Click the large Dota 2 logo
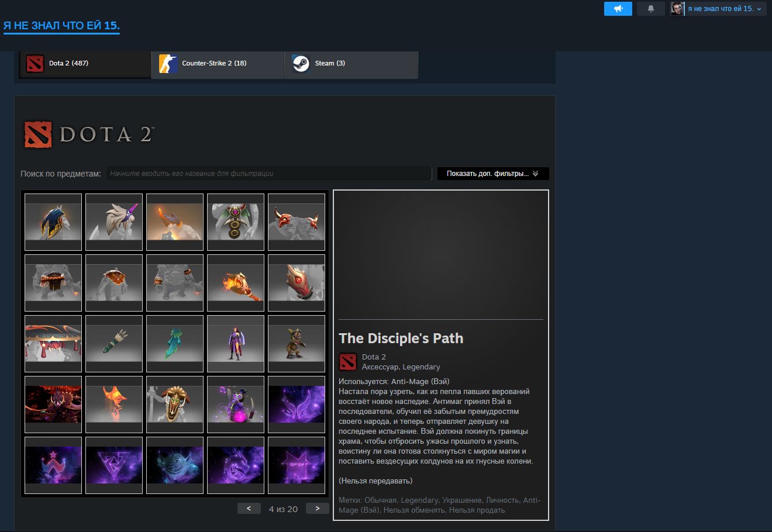 pyautogui.click(x=88, y=134)
